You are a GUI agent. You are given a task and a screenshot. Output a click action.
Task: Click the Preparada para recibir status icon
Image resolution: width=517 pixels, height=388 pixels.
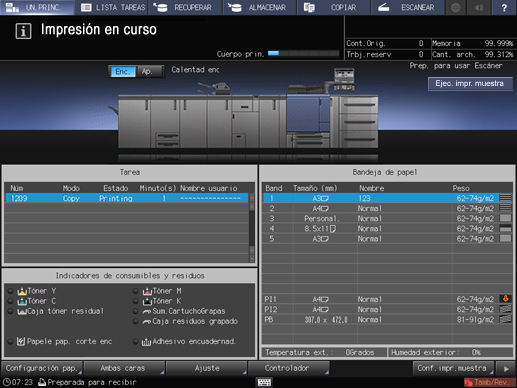click(42, 382)
